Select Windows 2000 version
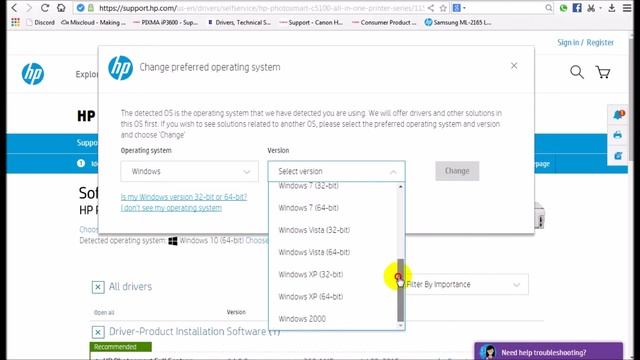 coord(302,319)
